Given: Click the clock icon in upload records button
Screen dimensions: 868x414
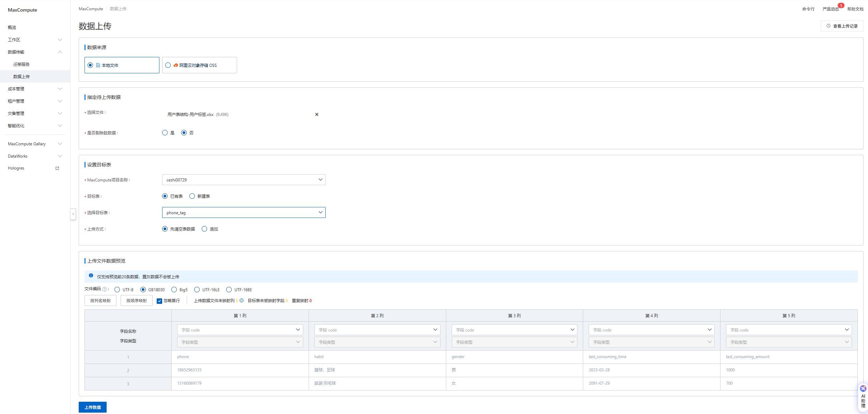Looking at the screenshot, I should tap(828, 26).
